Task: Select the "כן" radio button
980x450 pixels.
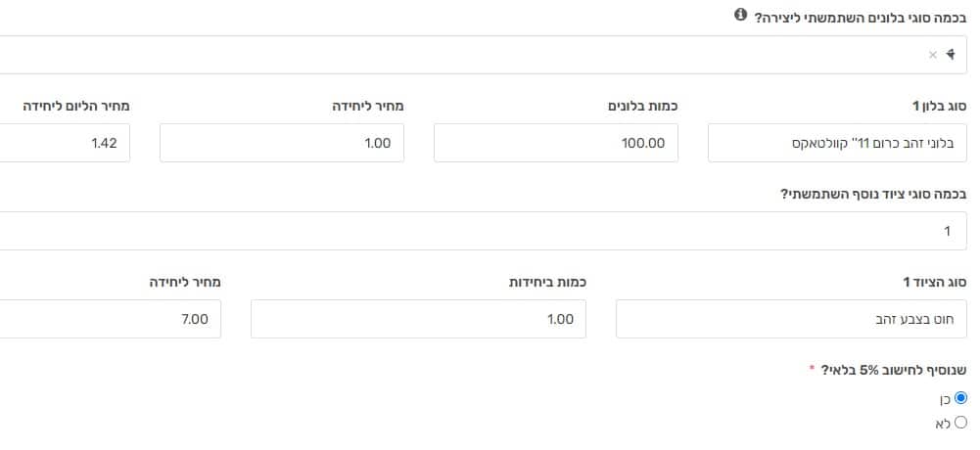Action: (x=960, y=398)
